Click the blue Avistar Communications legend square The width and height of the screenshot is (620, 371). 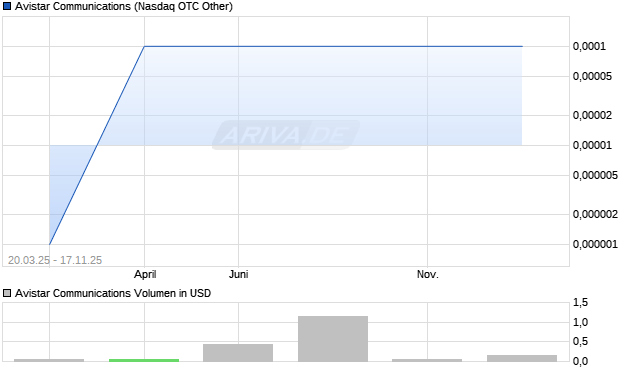(x=7, y=6)
